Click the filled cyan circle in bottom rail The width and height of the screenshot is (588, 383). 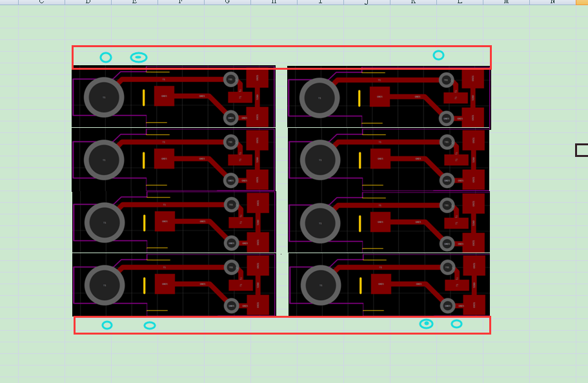426,324
